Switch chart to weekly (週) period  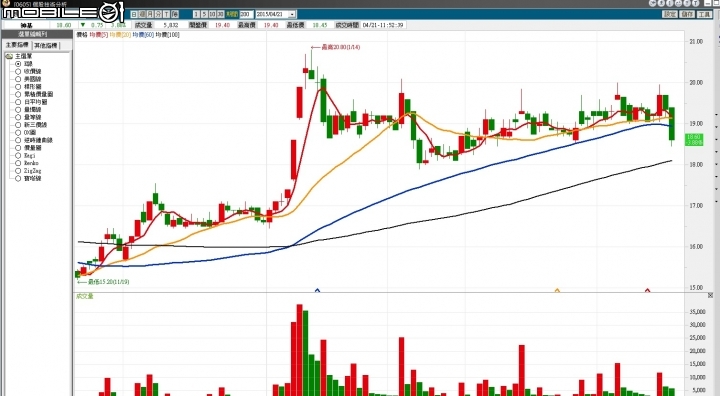pos(142,14)
